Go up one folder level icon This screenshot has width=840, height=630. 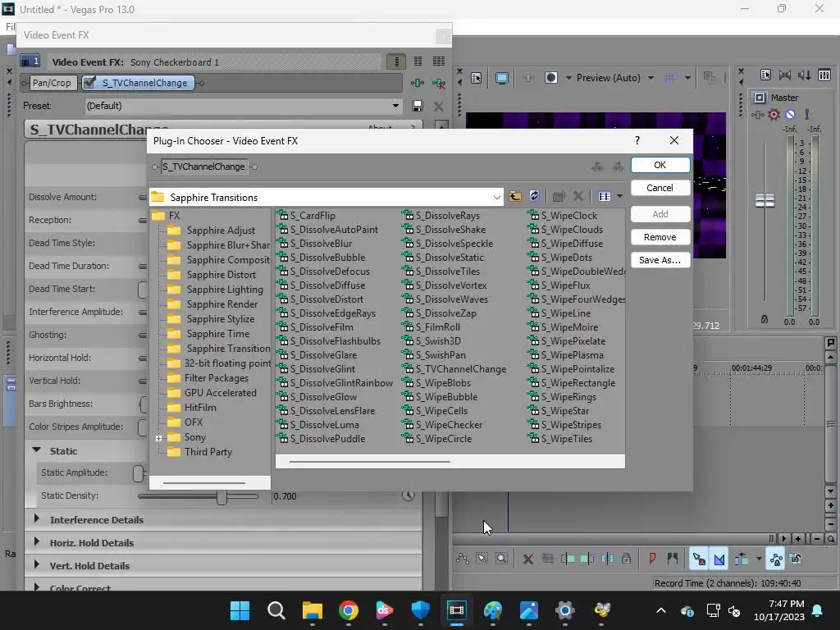pyautogui.click(x=515, y=196)
